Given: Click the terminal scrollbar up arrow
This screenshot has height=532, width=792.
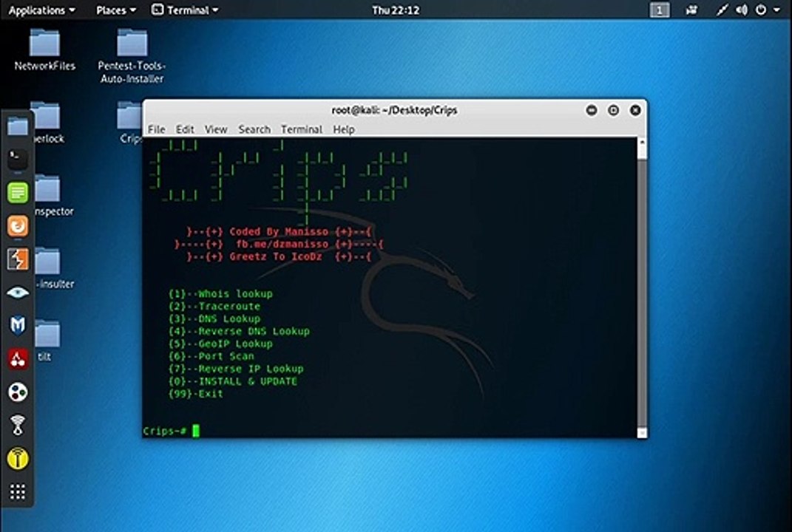Looking at the screenshot, I should click(642, 143).
